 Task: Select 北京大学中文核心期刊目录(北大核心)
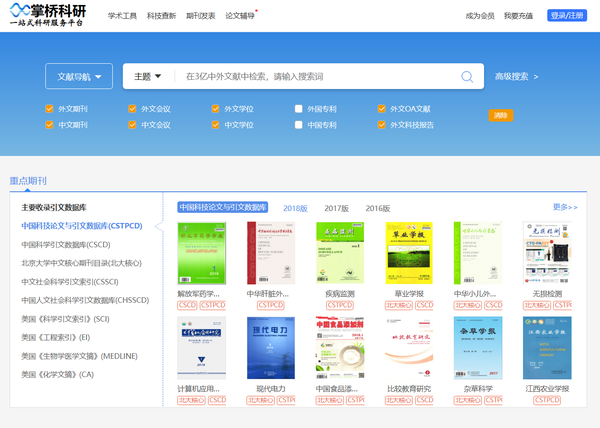tap(82, 263)
